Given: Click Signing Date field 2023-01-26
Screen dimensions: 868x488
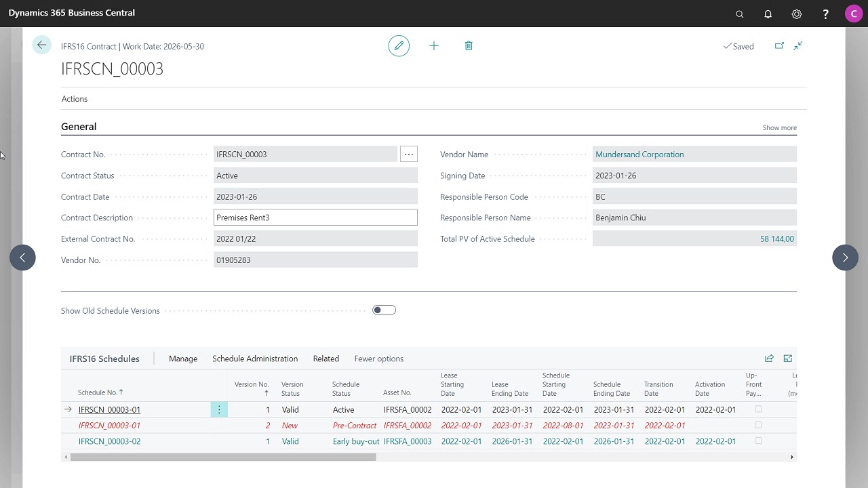Looking at the screenshot, I should tap(694, 176).
